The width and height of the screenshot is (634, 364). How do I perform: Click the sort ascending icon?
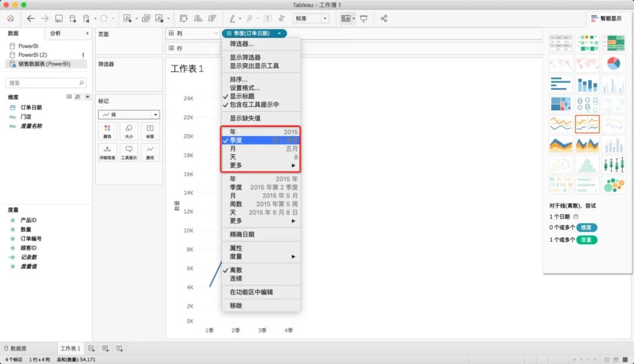click(198, 18)
